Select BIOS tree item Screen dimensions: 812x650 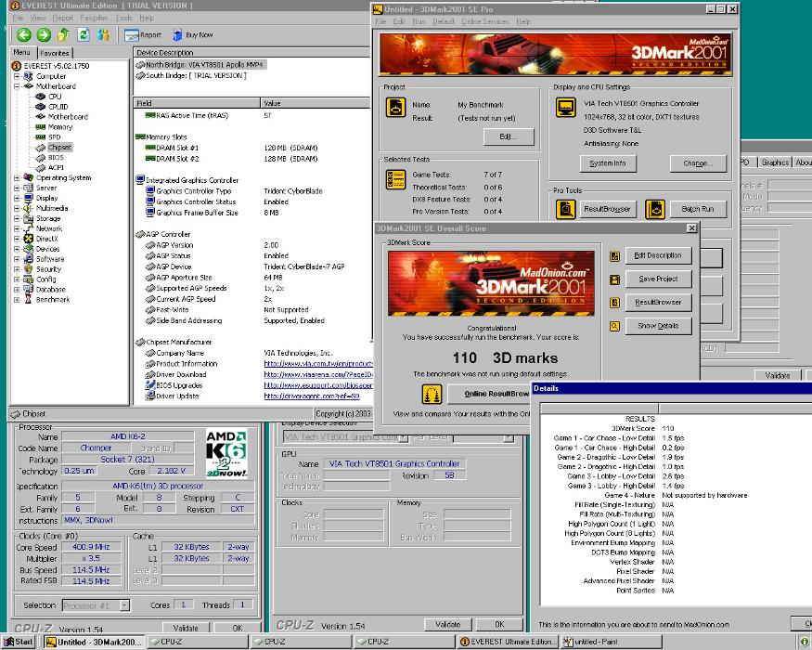click(56, 158)
